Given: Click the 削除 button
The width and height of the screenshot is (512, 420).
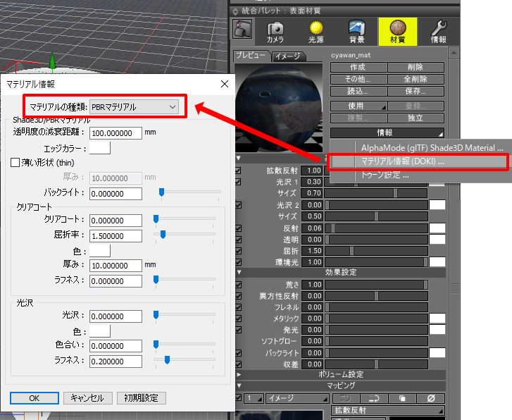Looking at the screenshot, I should point(416,68).
